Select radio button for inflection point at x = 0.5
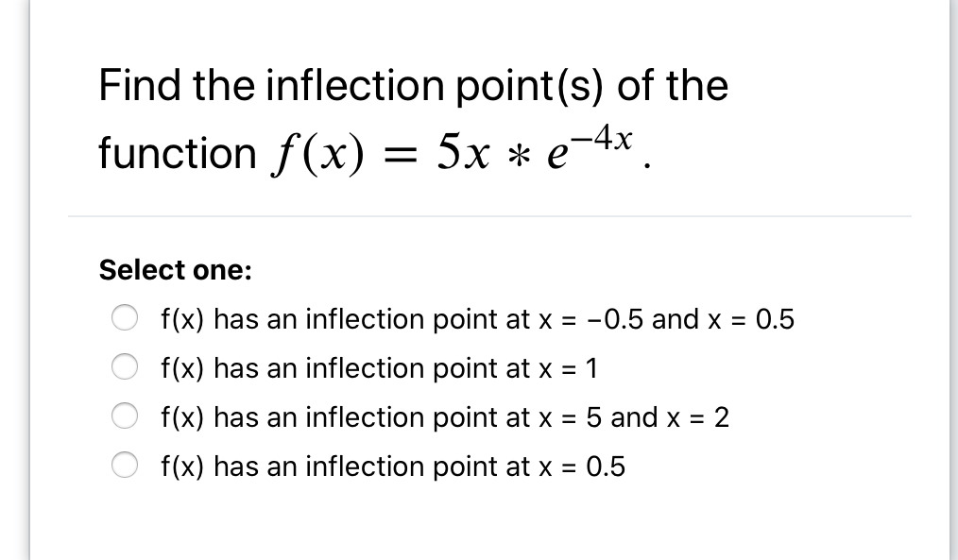 (125, 466)
